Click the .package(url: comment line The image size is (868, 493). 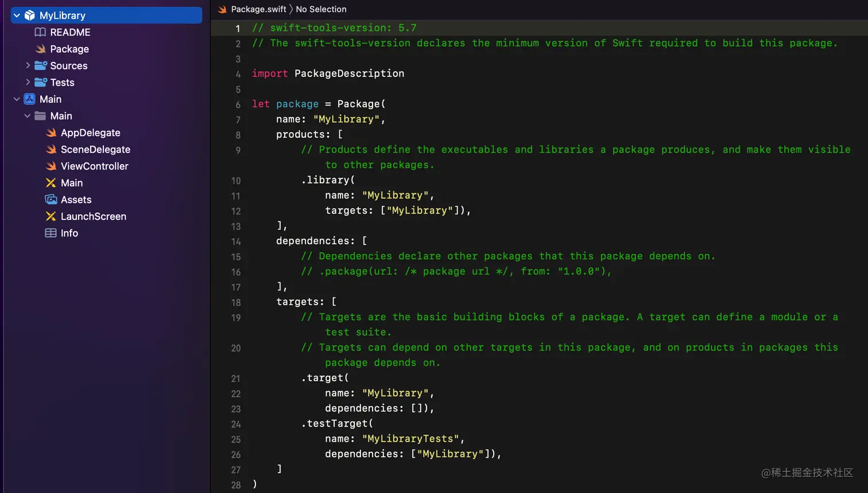456,271
